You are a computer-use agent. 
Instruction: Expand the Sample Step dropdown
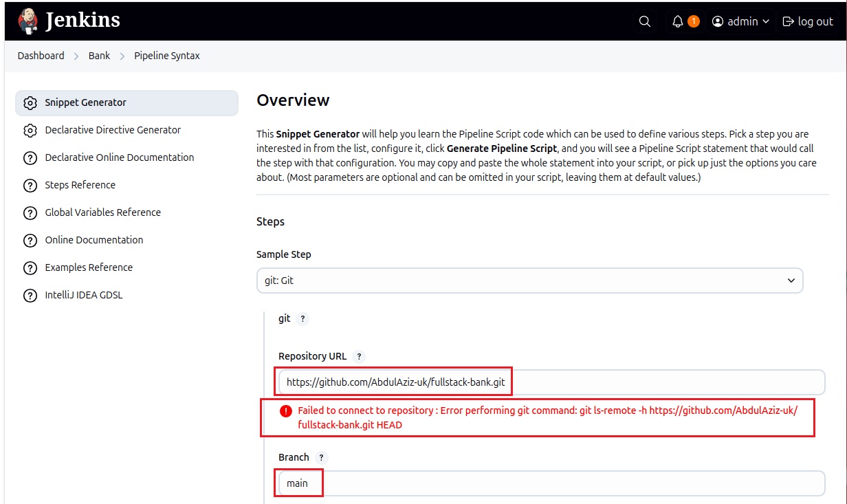(x=529, y=281)
